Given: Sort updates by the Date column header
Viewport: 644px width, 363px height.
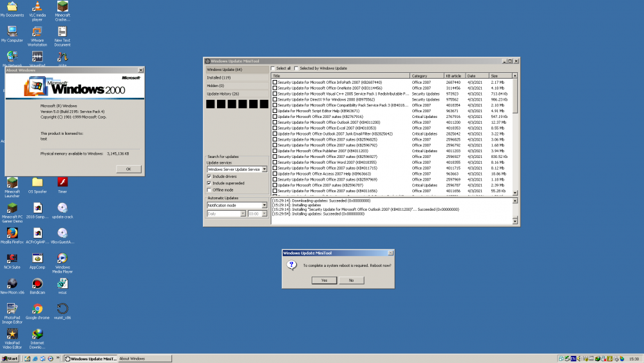Looking at the screenshot, I should (478, 76).
